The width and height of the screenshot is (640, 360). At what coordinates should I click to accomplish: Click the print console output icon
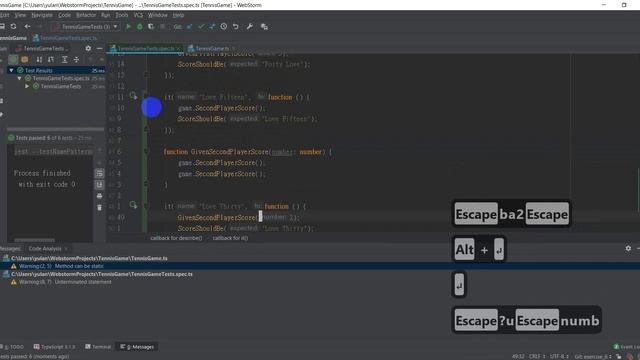99,196
